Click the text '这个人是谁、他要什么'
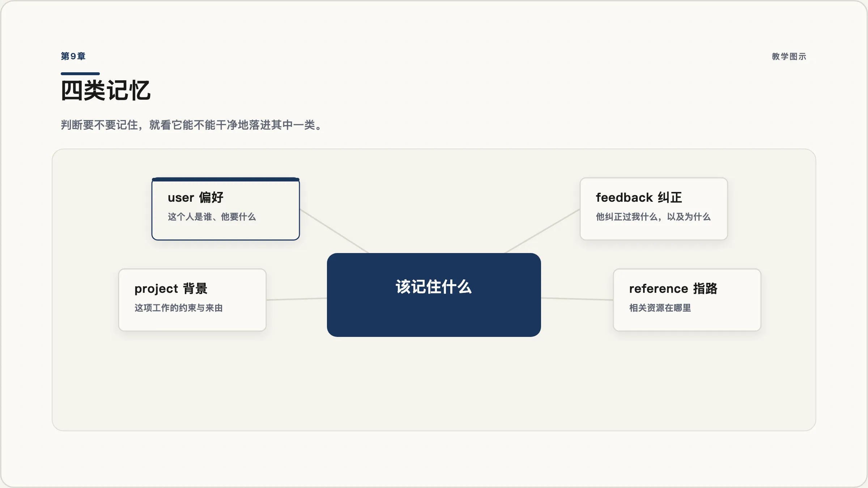This screenshot has width=868, height=488. [x=212, y=217]
